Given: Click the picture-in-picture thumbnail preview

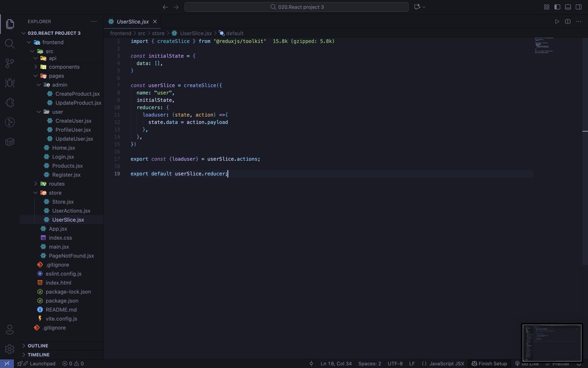Looking at the screenshot, I should 552,342.
